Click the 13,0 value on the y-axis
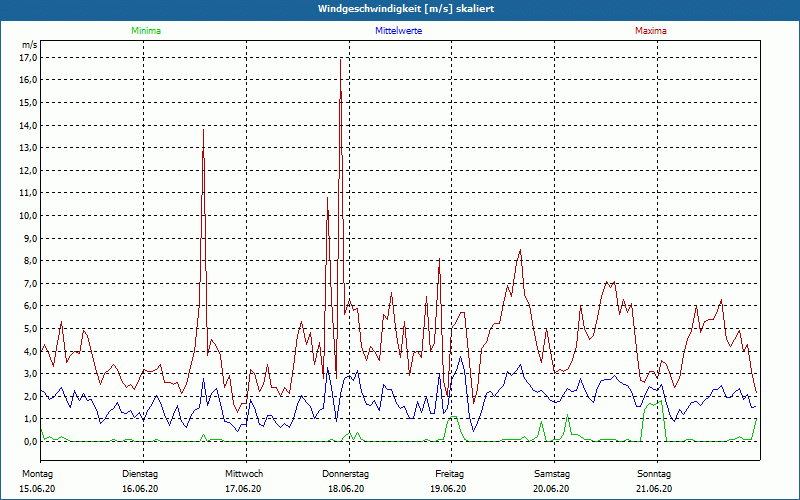Screen dimensions: 800x500 (29, 148)
